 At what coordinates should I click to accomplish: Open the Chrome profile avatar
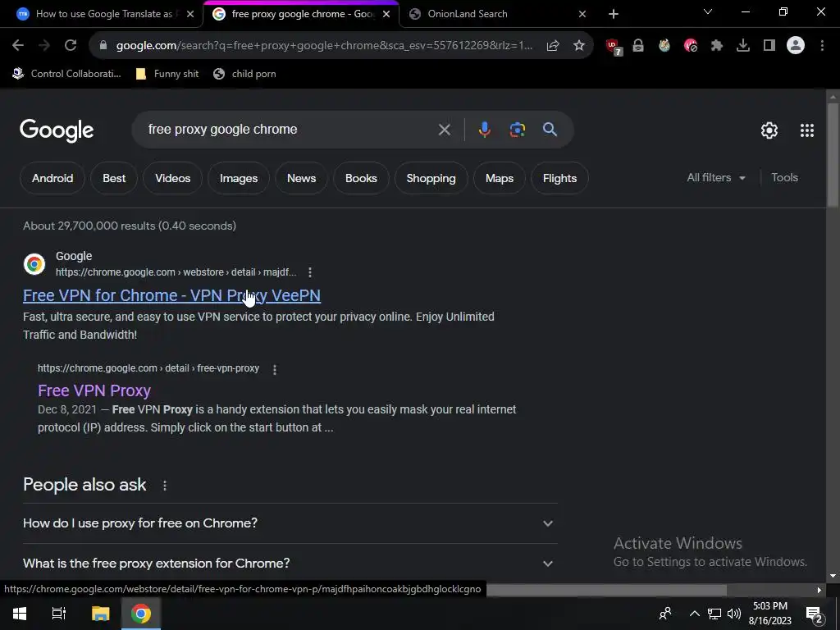pos(796,46)
